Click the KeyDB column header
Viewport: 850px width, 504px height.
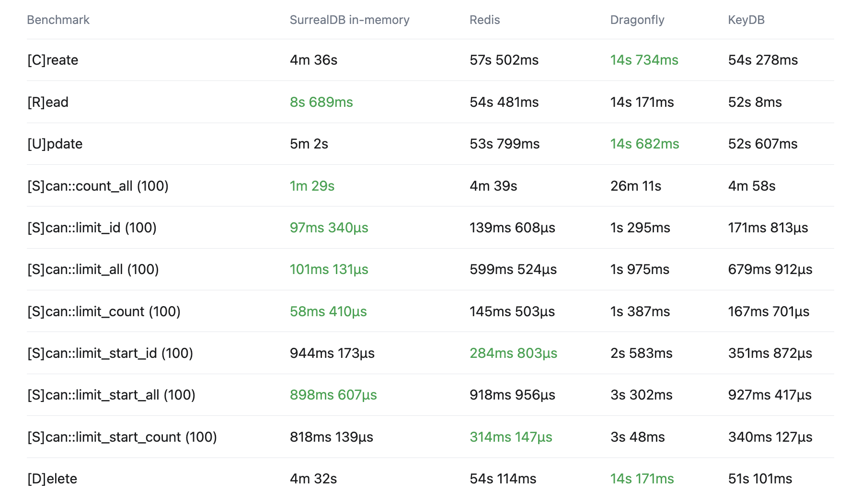[746, 20]
